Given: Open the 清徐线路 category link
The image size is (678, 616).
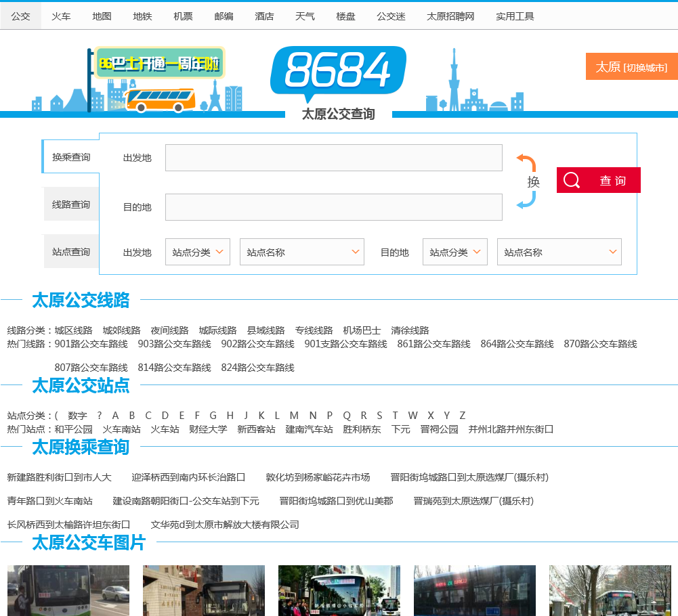Looking at the screenshot, I should (410, 330).
